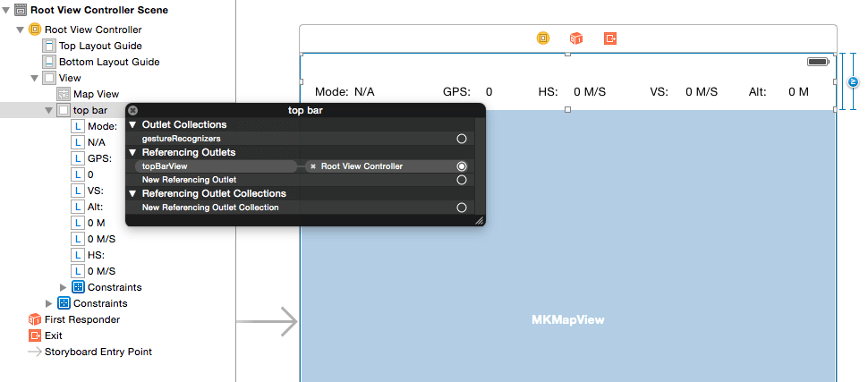Select Exit in the document outline

[54, 335]
